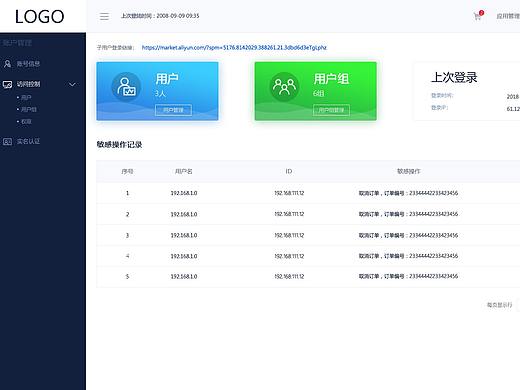Click the blue 用户 3人 card
The image size is (520, 390).
pyautogui.click(x=157, y=91)
